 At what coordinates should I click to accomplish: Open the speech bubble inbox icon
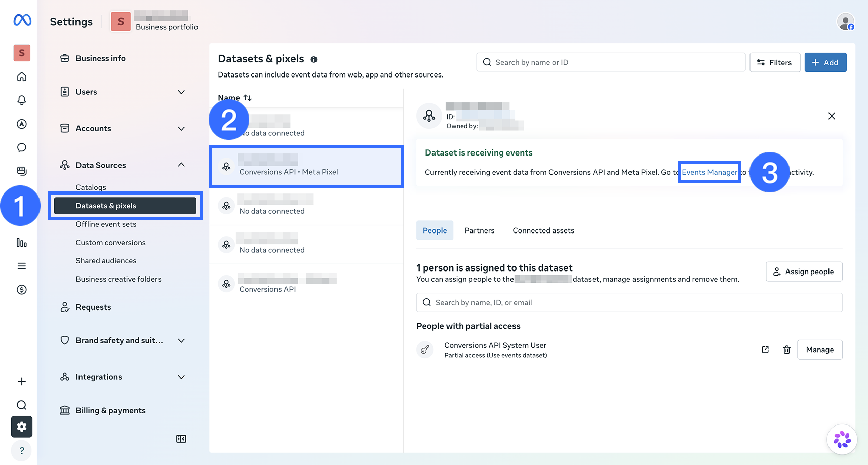point(22,147)
